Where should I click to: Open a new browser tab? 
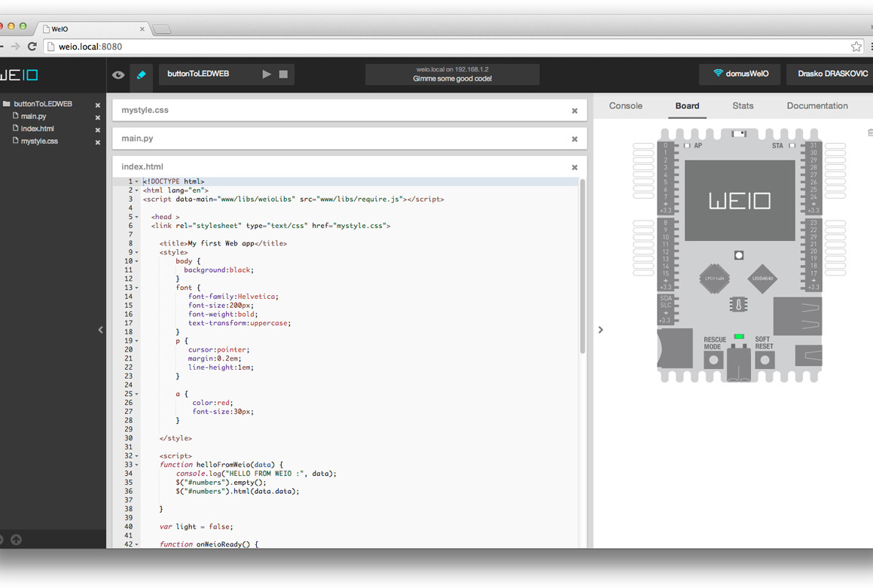click(x=161, y=29)
